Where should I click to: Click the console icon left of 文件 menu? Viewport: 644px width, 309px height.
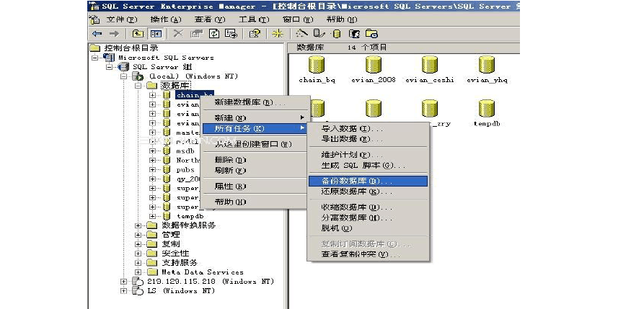(95, 19)
